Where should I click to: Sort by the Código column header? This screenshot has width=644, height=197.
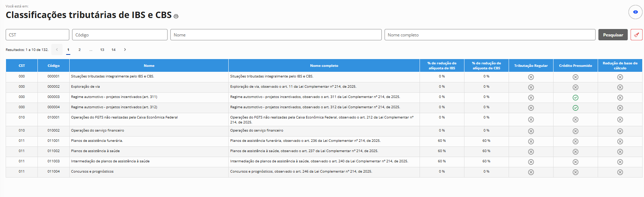point(53,66)
